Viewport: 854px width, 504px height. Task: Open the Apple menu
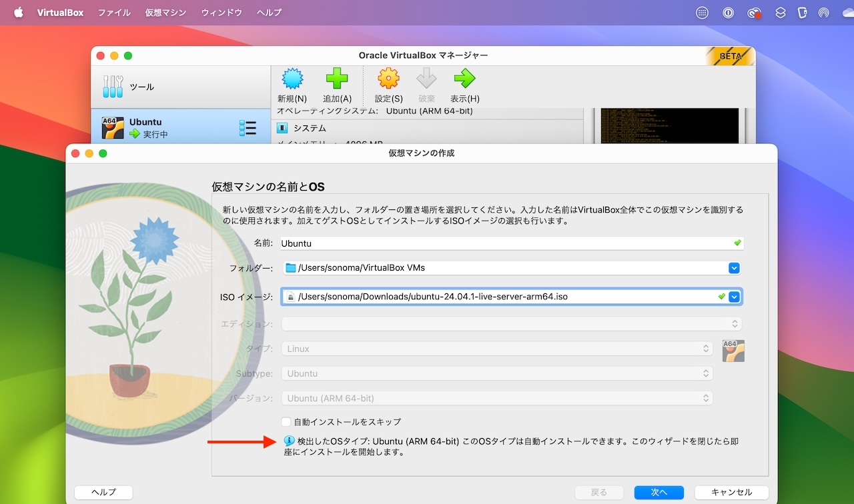pos(18,13)
